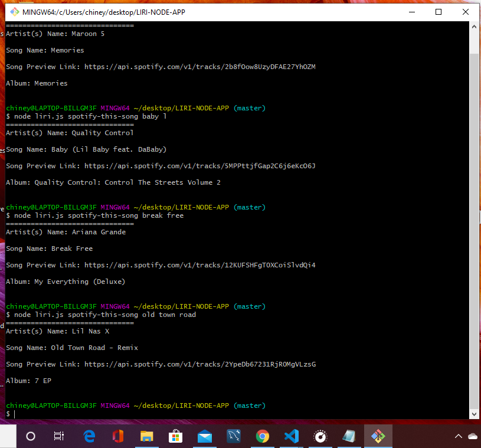Maximize the MINGW64 terminal window
This screenshot has width=481, height=448.
439,12
